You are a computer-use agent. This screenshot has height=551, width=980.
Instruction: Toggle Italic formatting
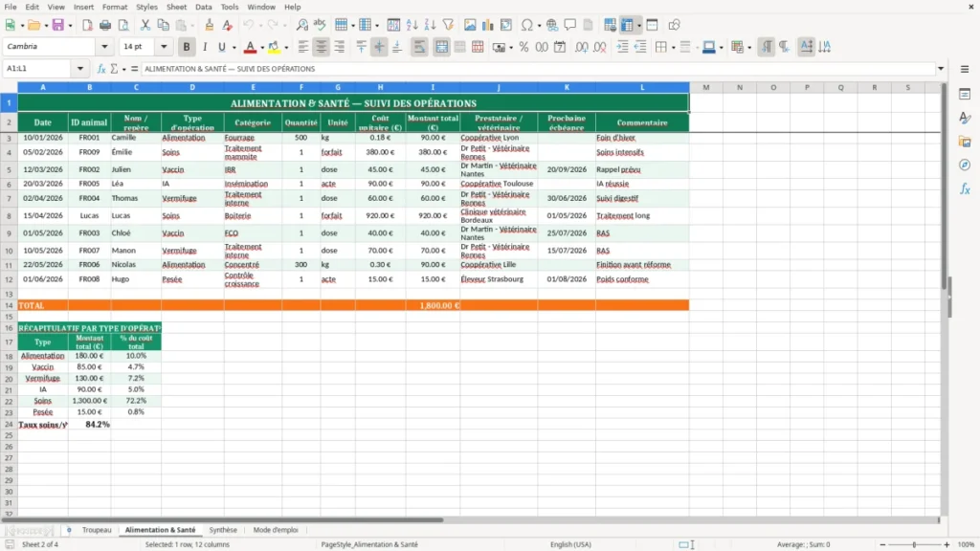(x=205, y=47)
